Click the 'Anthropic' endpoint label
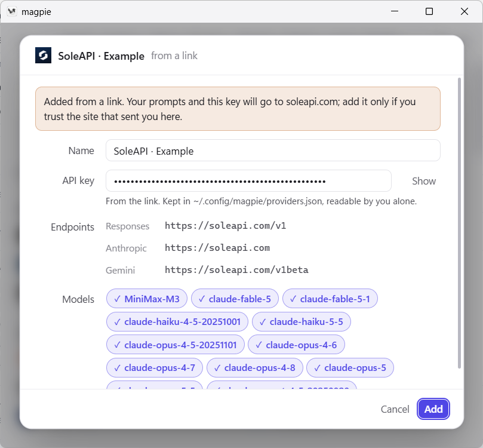 pos(127,248)
